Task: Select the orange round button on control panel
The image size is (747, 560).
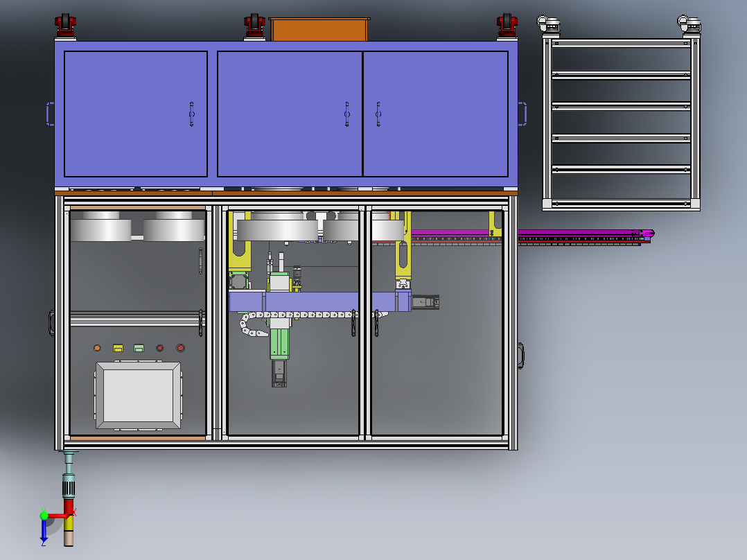Action: [97, 348]
